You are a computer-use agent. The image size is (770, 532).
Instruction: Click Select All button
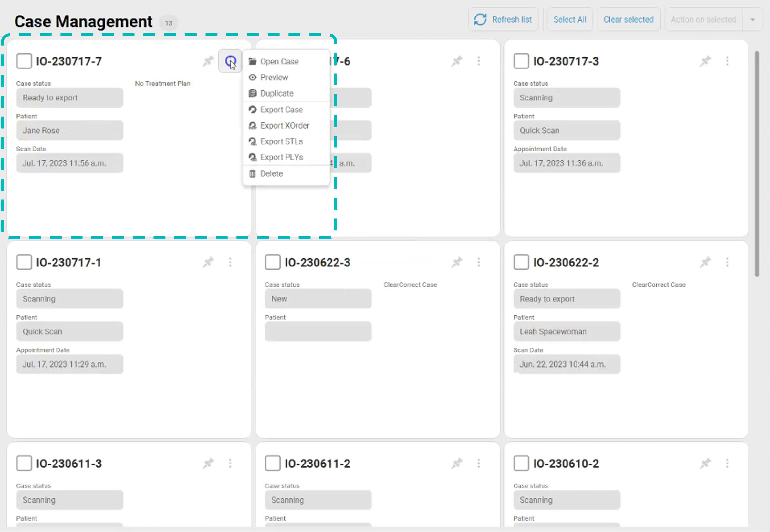click(570, 20)
